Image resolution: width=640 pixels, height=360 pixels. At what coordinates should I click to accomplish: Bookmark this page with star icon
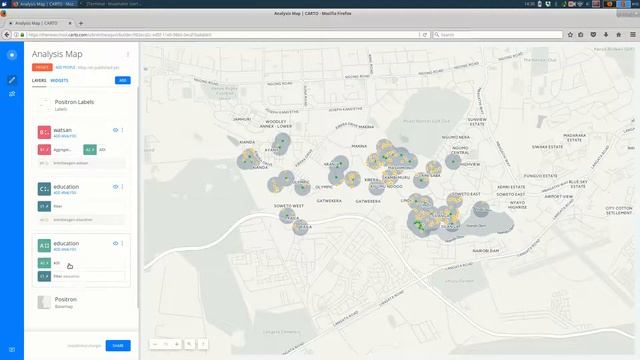570,35
